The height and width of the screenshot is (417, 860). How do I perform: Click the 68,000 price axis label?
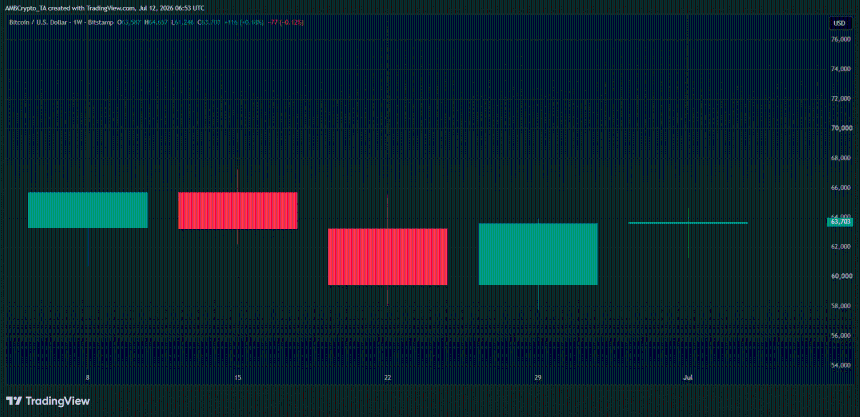(x=841, y=158)
